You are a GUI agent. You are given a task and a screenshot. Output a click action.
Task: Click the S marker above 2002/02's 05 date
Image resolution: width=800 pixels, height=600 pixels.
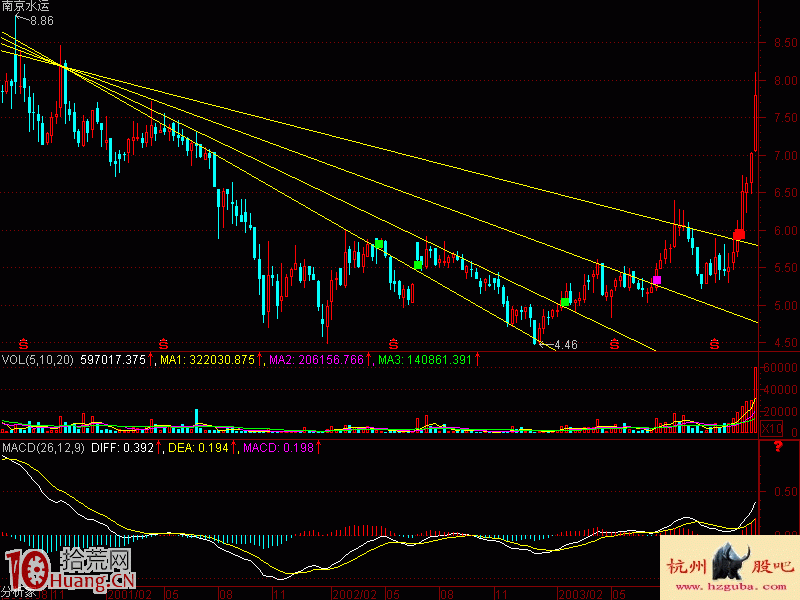tap(393, 343)
